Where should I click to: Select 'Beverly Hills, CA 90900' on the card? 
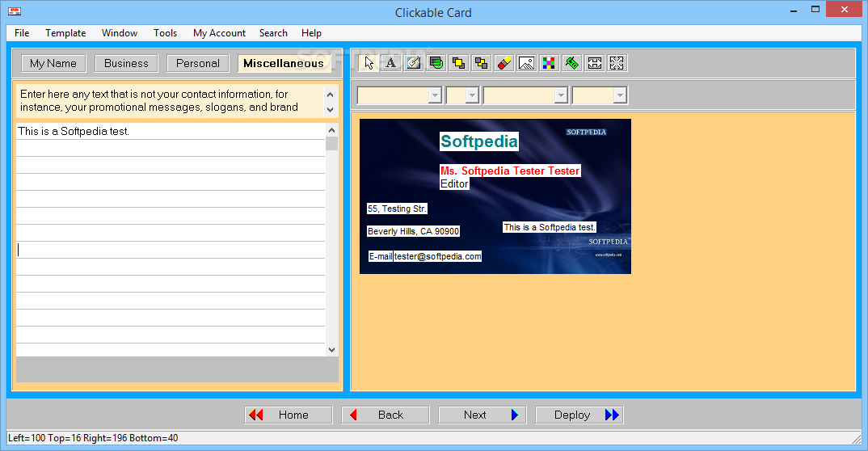tap(414, 231)
